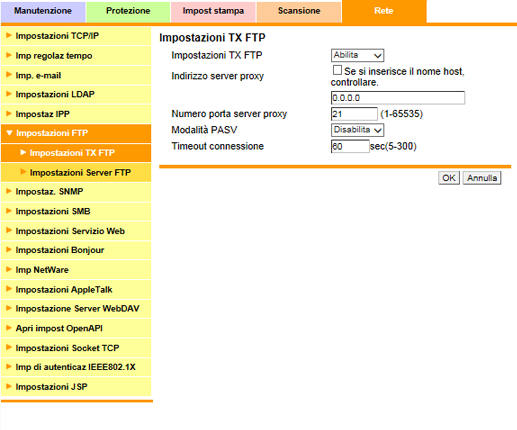Click the arrow icon beside Impostazioni LDAP
The image size is (517, 430).
pos(9,94)
